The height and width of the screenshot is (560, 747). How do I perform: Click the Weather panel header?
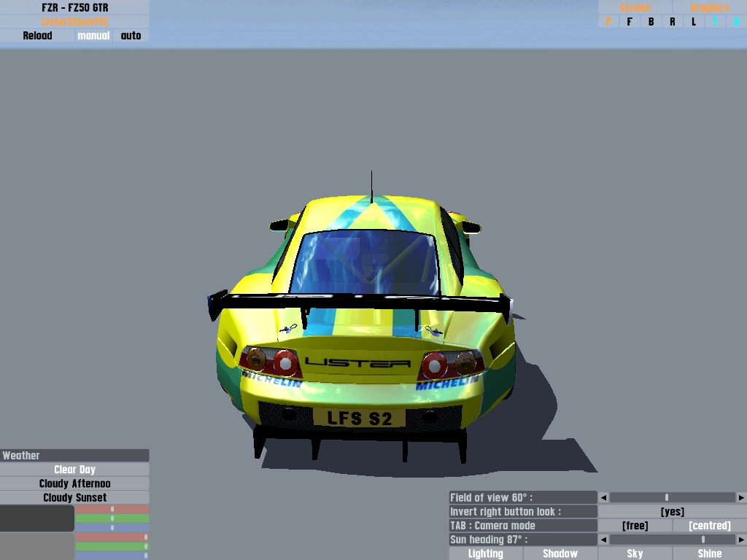tap(75, 455)
